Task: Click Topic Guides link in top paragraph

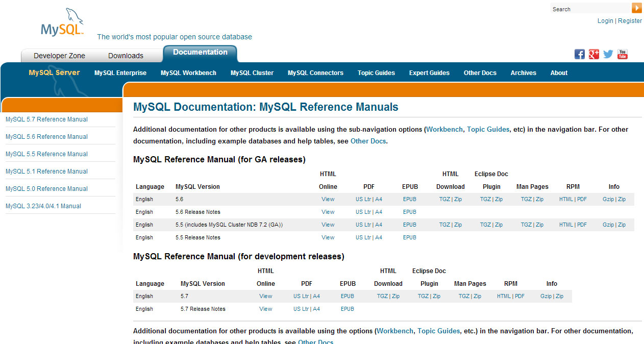Action: (488, 130)
